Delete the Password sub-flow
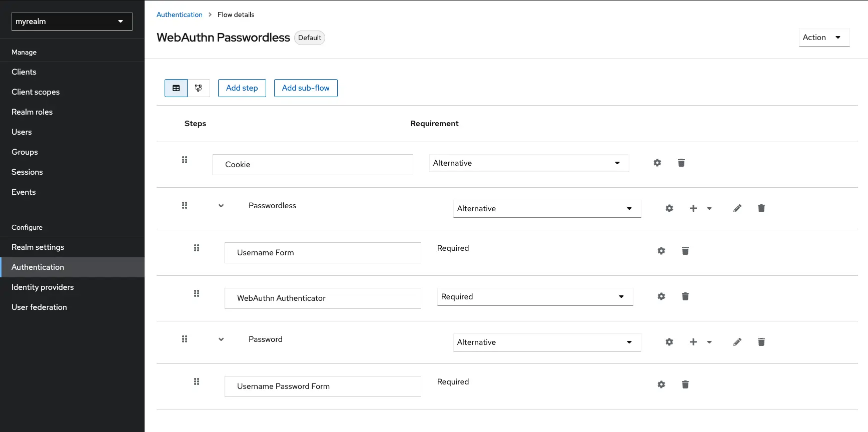This screenshot has height=432, width=868. [761, 342]
